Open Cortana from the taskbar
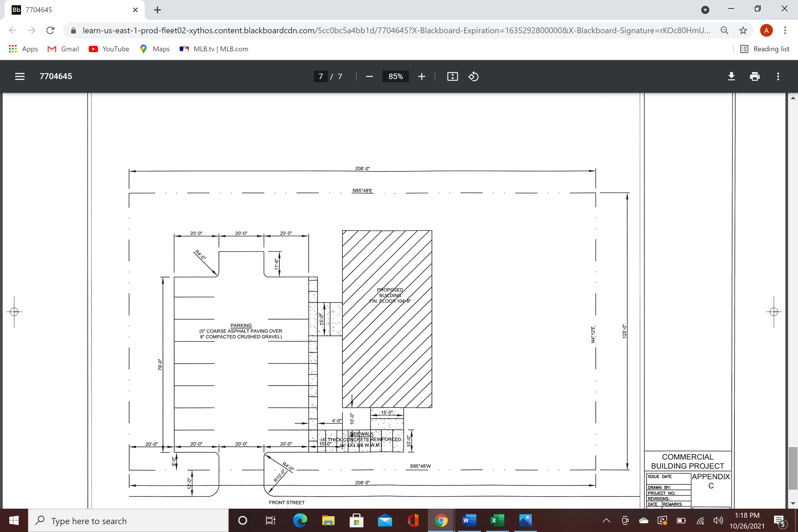Viewport: 798px width, 532px height. [243, 520]
